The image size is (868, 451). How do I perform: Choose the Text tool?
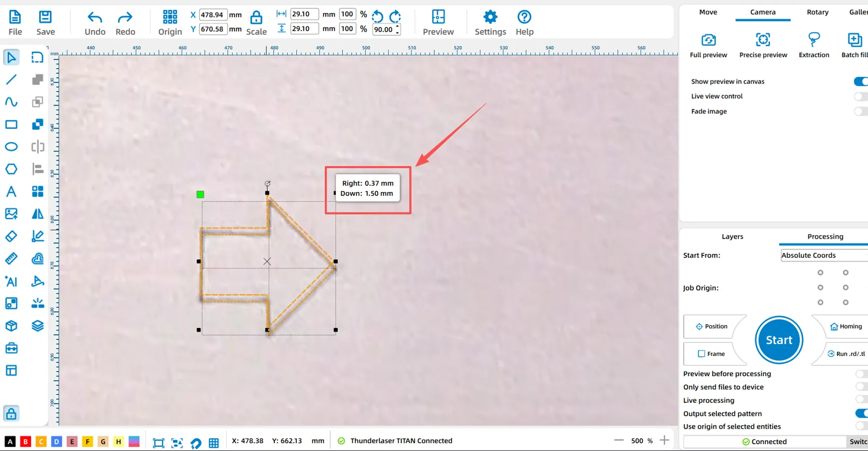click(x=11, y=192)
